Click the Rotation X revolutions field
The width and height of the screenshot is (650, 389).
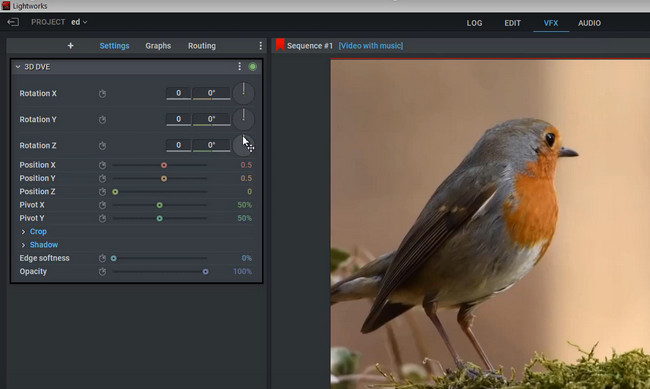click(178, 93)
